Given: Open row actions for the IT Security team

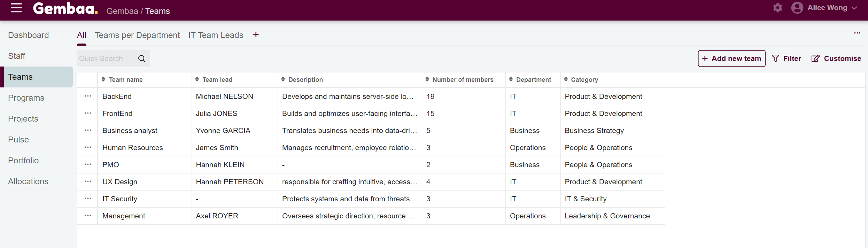Looking at the screenshot, I should pyautogui.click(x=88, y=199).
